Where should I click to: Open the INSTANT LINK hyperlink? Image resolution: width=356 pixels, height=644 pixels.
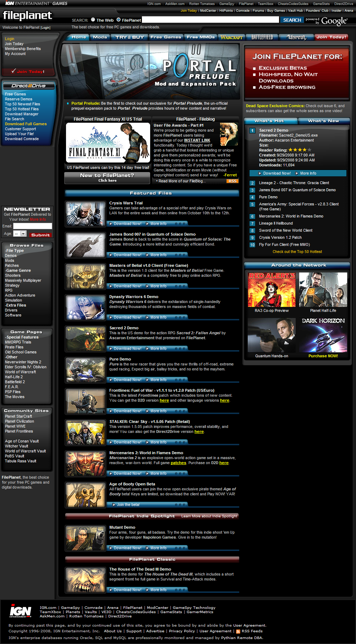[x=197, y=140]
